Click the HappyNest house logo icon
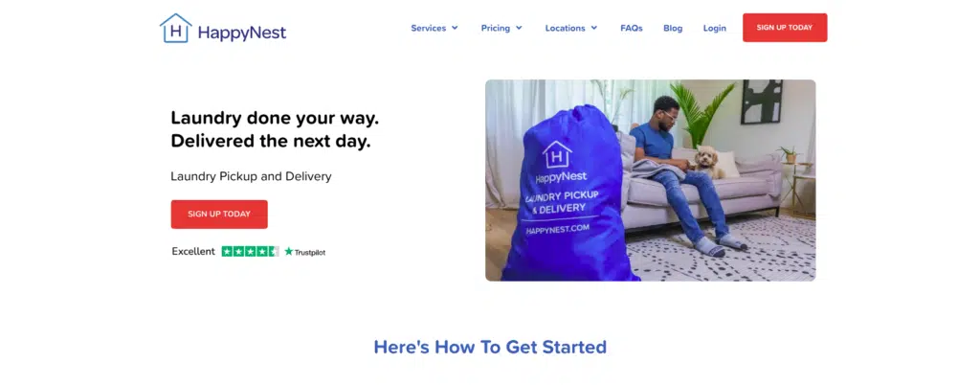This screenshot has height=385, width=980. (x=176, y=28)
